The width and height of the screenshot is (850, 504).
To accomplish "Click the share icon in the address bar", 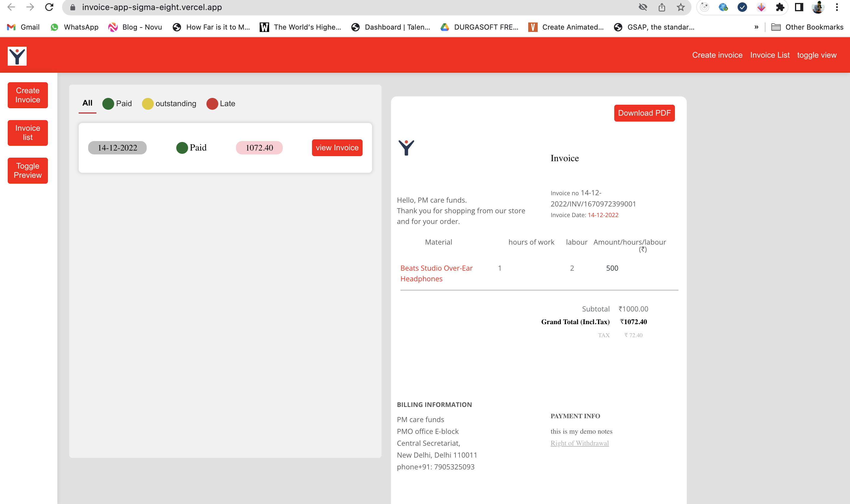I will tap(662, 7).
